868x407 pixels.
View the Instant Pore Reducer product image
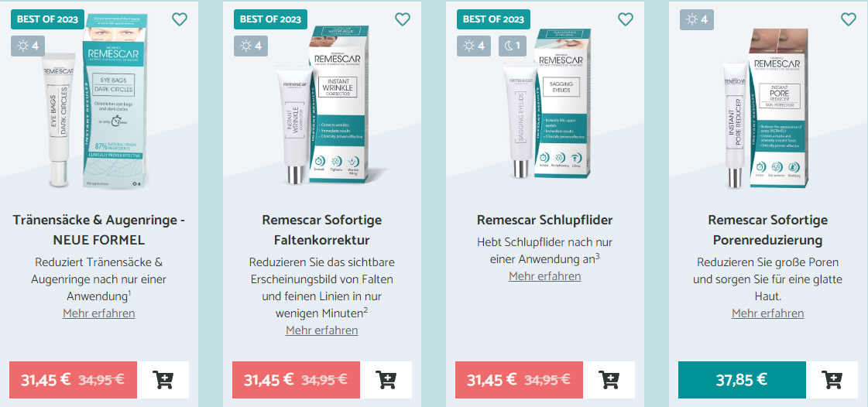(x=767, y=108)
